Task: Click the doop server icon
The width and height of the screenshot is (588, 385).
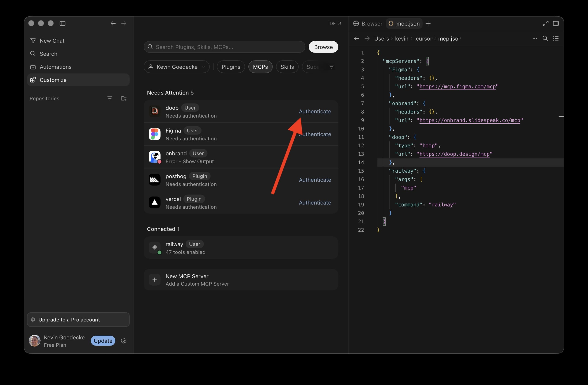Action: point(155,111)
